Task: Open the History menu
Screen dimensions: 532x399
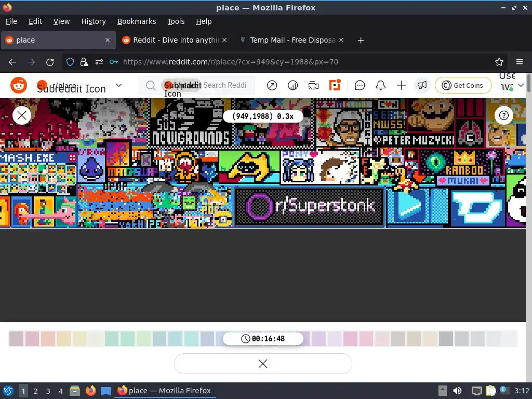Action: (x=94, y=21)
